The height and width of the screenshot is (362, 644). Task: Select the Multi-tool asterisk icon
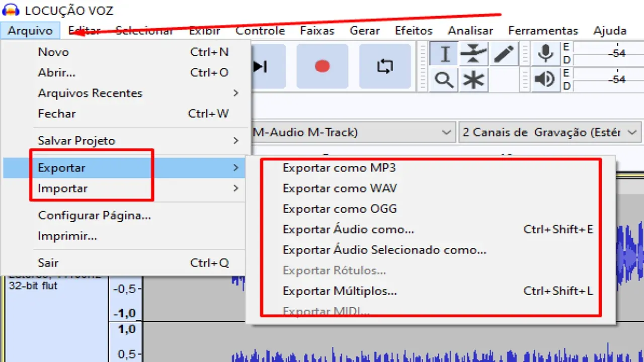473,80
